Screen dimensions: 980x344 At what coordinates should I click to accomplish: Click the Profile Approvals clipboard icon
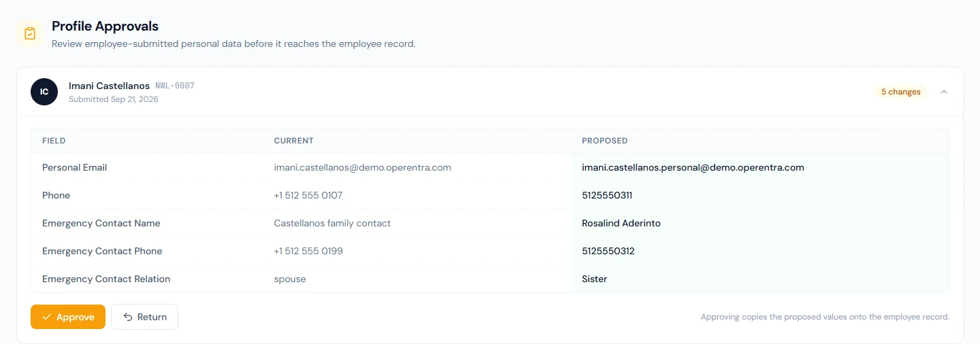pos(30,33)
